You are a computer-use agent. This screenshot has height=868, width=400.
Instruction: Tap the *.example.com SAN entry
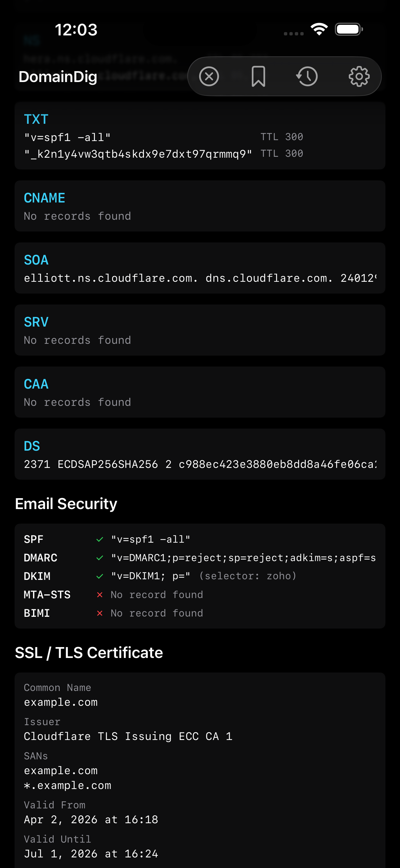68,785
